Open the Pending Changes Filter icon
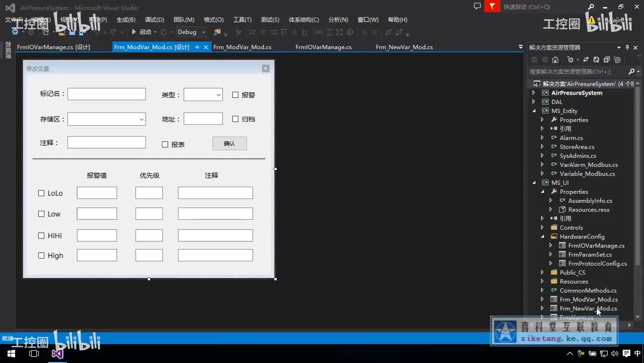 tap(570, 60)
